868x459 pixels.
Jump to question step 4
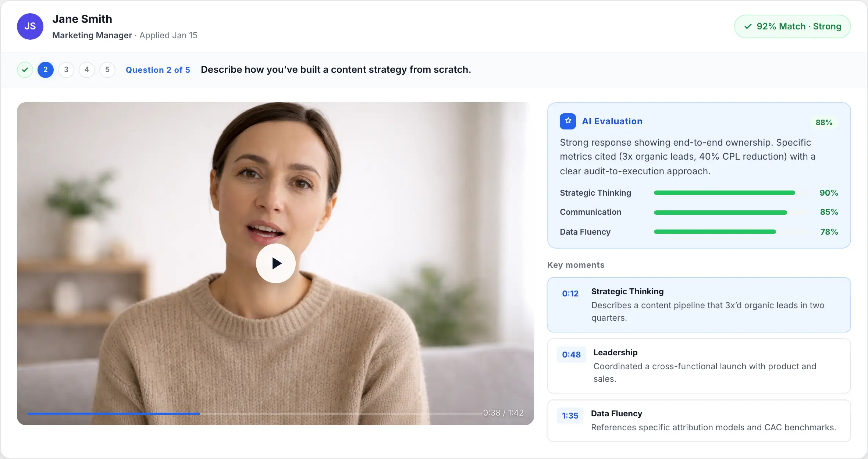[87, 70]
